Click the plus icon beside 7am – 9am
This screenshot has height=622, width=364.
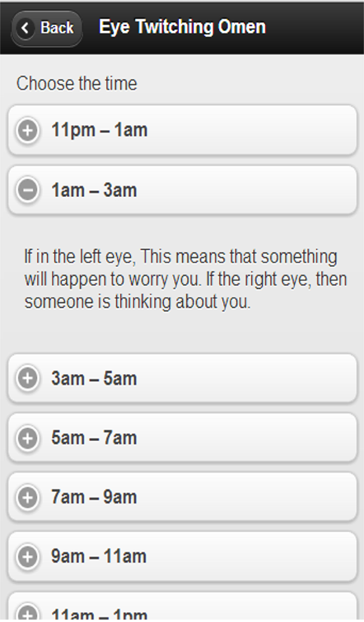(x=27, y=497)
